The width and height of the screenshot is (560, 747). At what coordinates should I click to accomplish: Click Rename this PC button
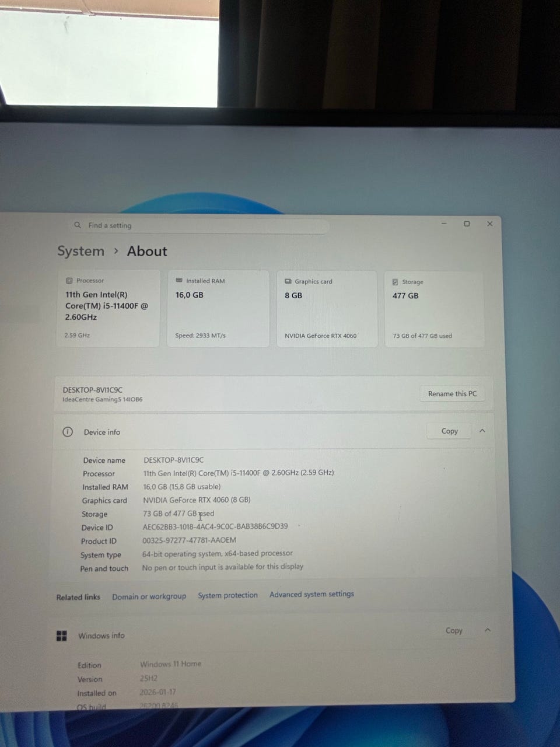[452, 394]
